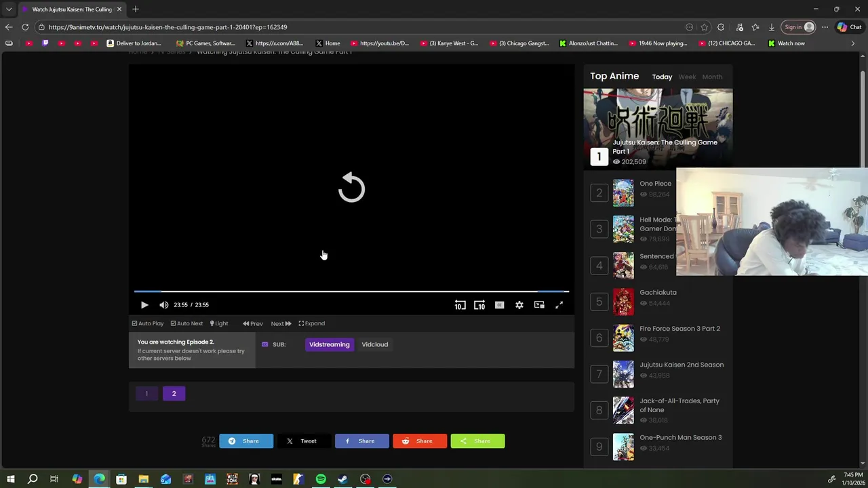
Task: Share via the Telegram Share button
Action: 246,441
